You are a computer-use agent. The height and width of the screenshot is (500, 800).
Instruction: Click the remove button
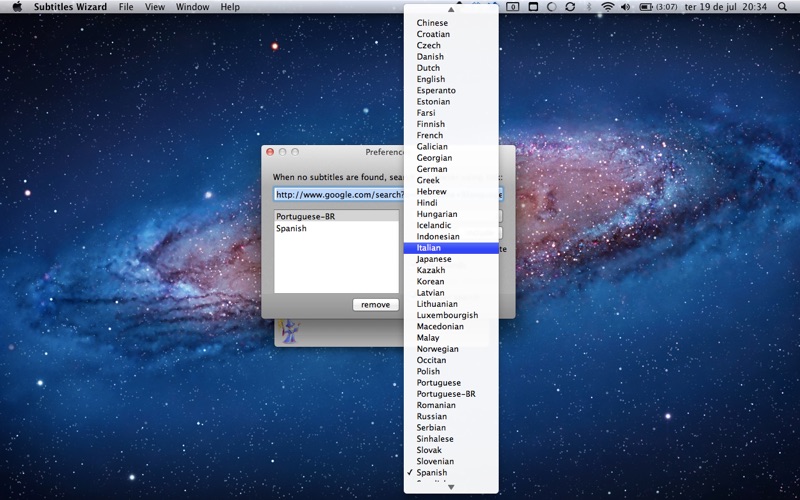point(376,305)
